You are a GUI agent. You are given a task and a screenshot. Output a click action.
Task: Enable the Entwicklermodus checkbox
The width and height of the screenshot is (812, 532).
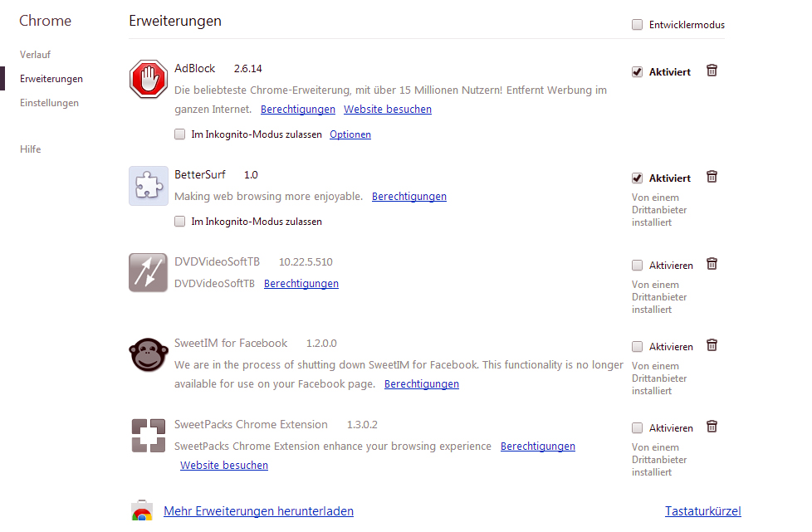pos(637,24)
